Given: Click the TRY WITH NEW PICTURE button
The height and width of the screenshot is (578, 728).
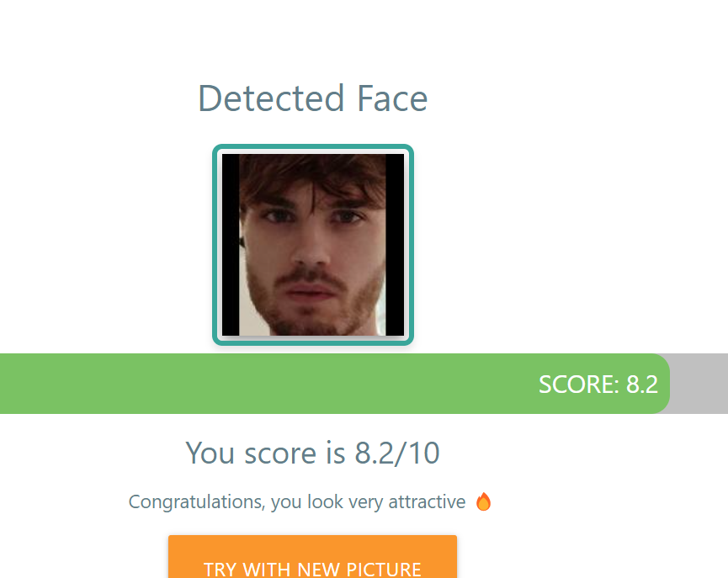Looking at the screenshot, I should pyautogui.click(x=312, y=557).
